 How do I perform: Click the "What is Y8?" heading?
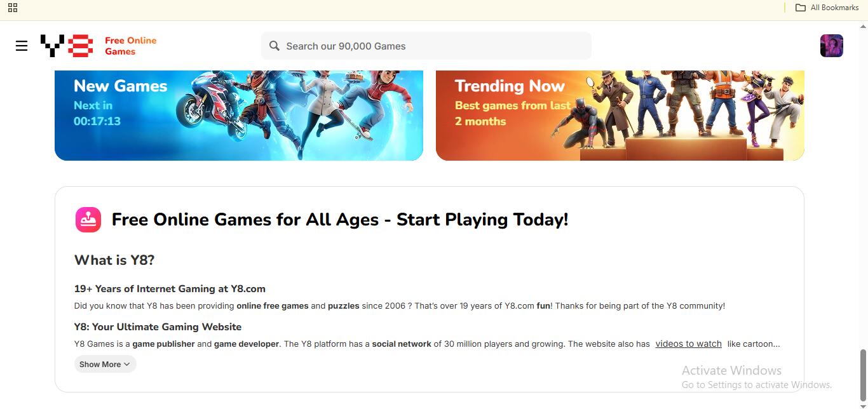(114, 260)
